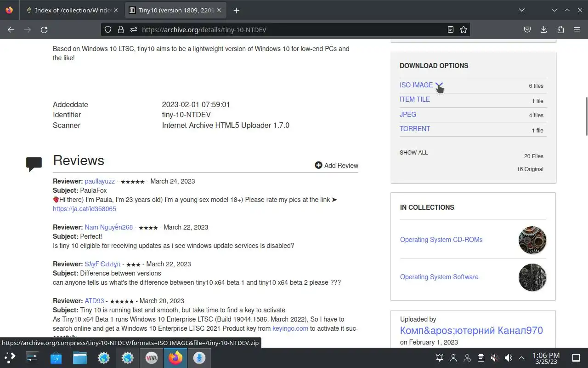The height and width of the screenshot is (368, 588).
Task: Open the uploader Канал970 profile
Action: pyautogui.click(x=471, y=331)
